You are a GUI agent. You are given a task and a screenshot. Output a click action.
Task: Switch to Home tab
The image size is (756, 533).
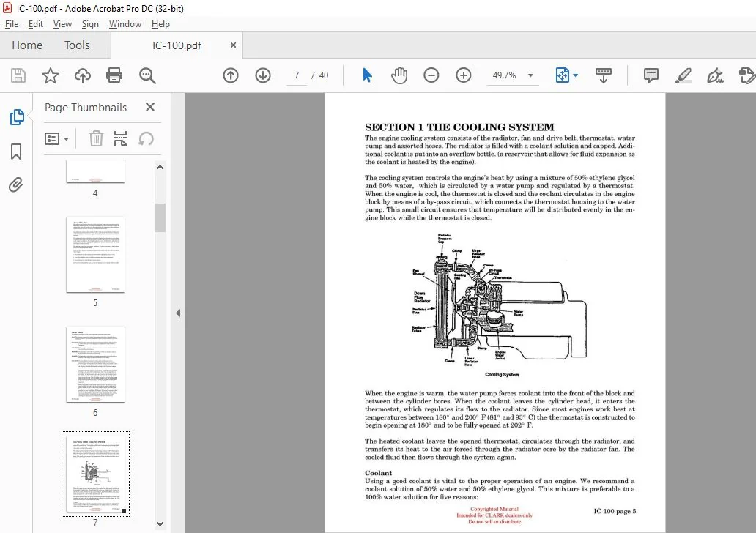[27, 45]
